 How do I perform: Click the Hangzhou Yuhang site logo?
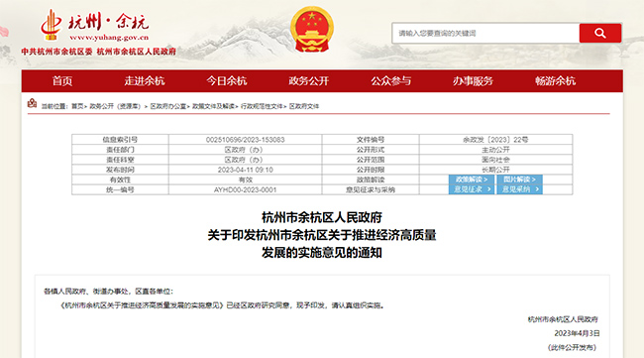coord(95,26)
